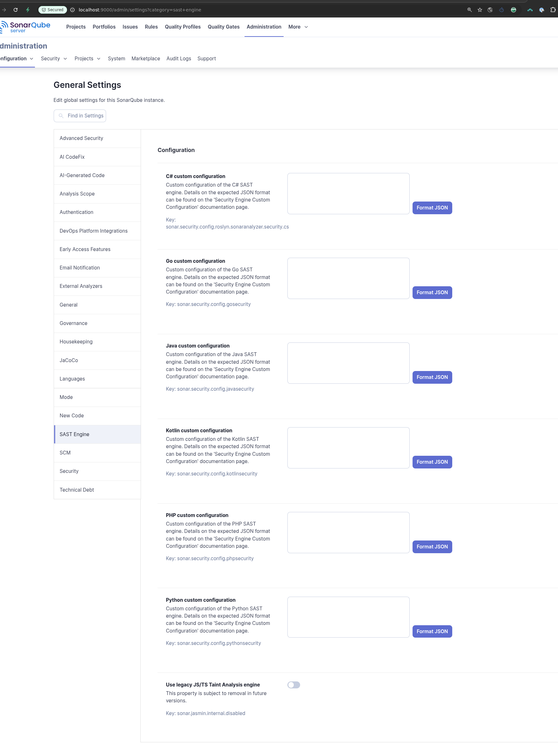Click the zoom magnifier icon in address bar
This screenshot has height=756, width=558.
click(x=469, y=10)
